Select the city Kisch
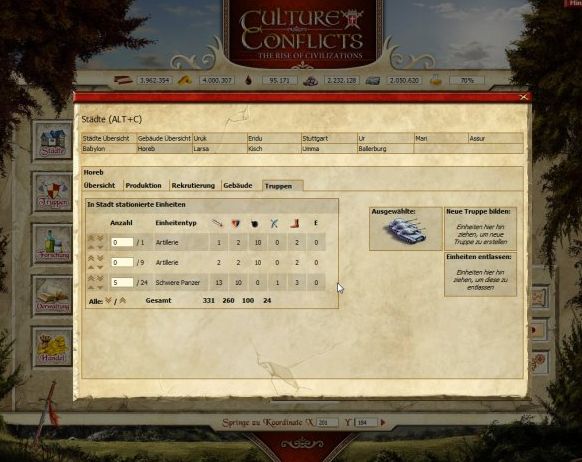 click(274, 148)
